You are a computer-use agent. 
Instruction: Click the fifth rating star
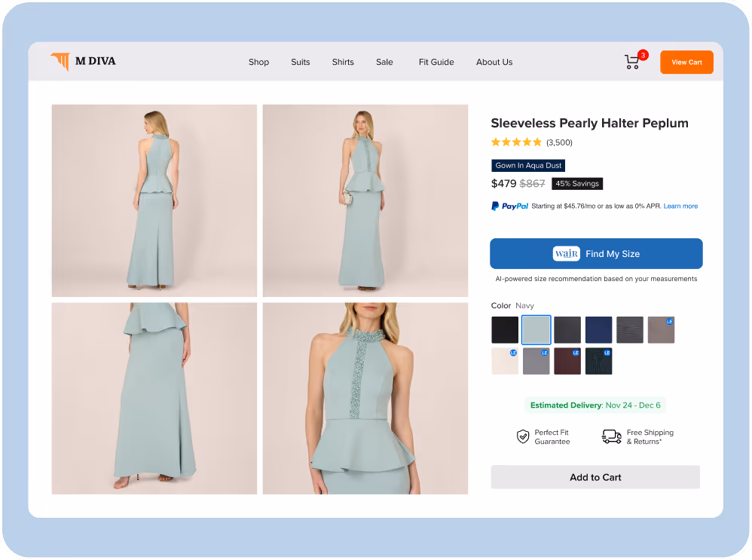pos(537,142)
